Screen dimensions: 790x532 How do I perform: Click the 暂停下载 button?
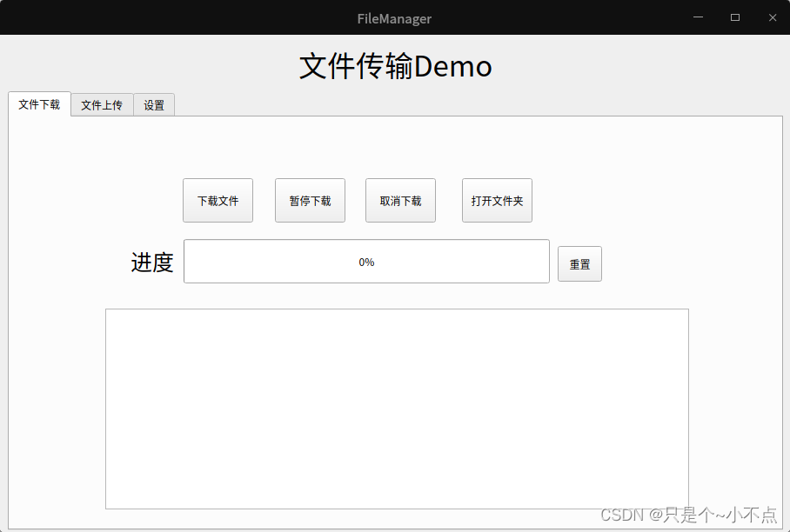pos(310,200)
